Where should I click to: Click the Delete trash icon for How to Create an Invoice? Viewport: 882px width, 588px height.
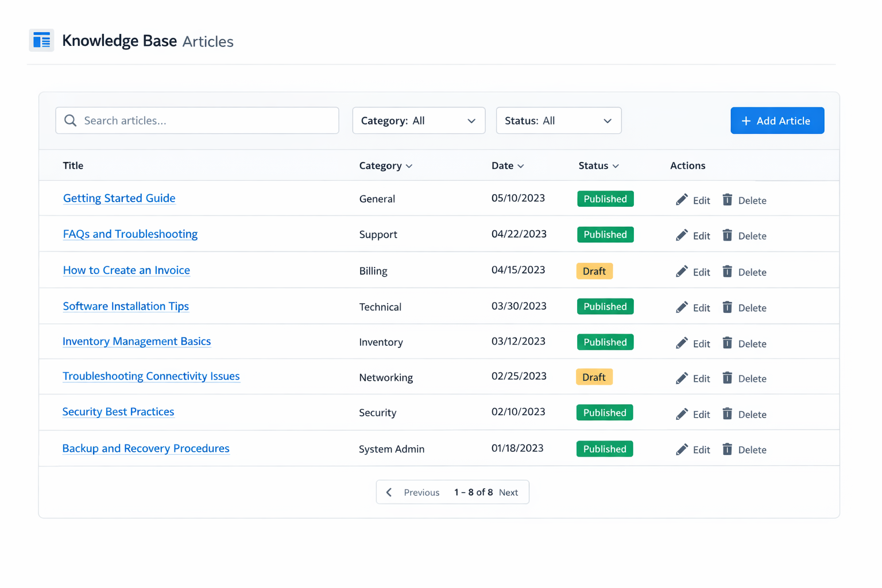728,270
